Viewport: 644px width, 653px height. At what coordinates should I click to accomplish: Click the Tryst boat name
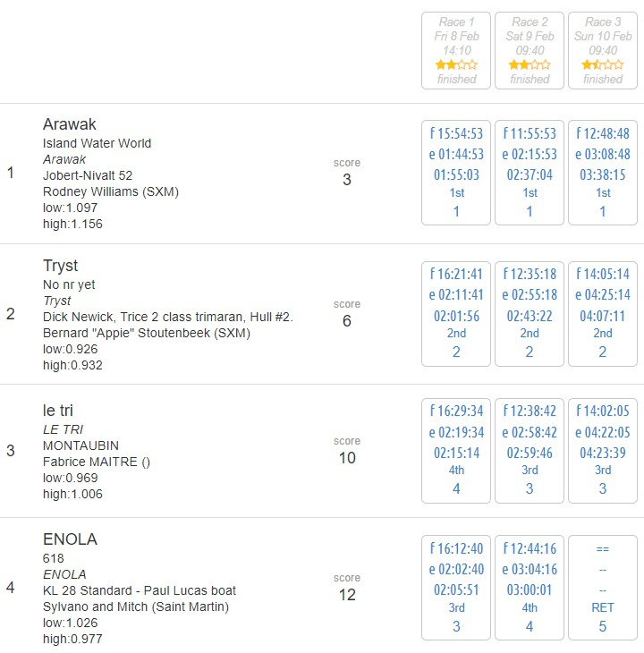tap(60, 266)
